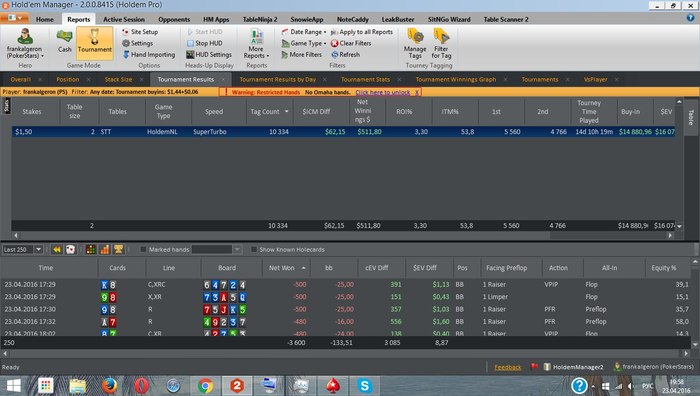Screen dimensions: 700x396
Task: Open the NoteCaddy ribbon tab
Action: tap(353, 19)
